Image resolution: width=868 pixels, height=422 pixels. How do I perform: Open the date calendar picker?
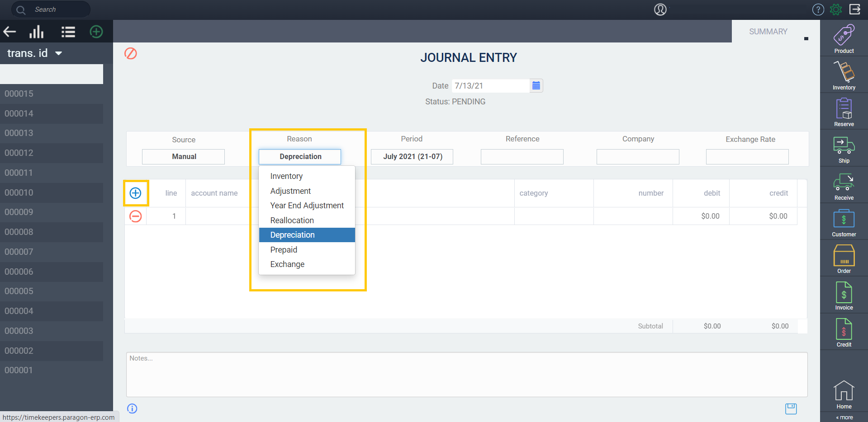(536, 85)
